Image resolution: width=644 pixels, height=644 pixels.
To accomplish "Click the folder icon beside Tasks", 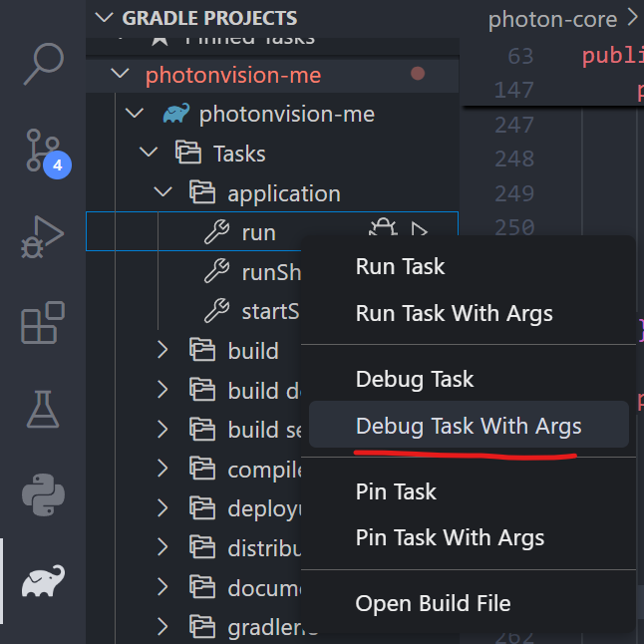I will point(188,152).
